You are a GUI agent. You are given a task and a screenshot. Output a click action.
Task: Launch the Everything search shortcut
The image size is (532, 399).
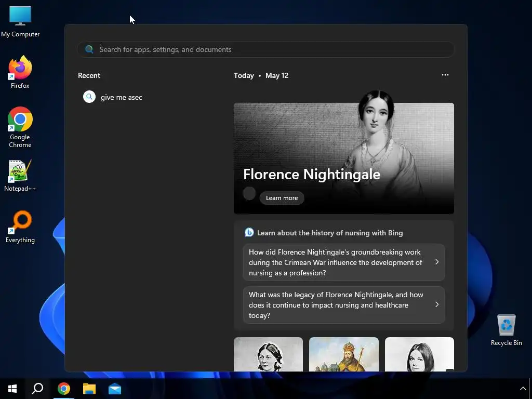[x=20, y=227]
